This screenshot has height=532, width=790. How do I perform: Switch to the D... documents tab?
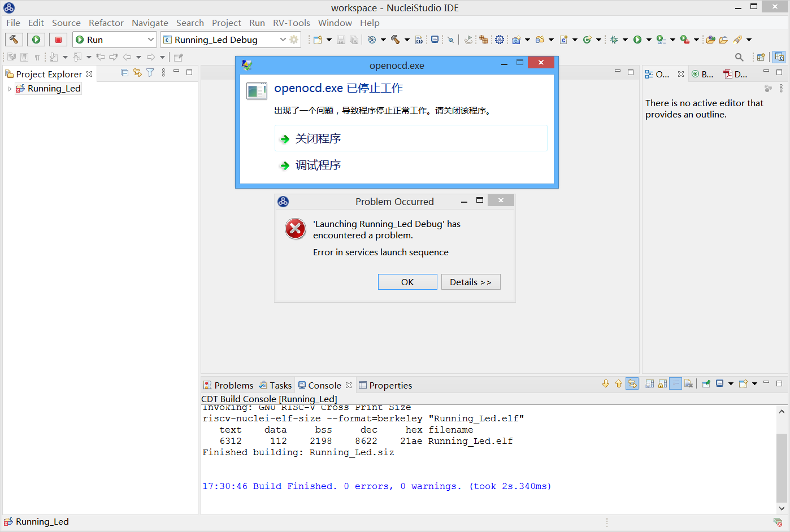pyautogui.click(x=736, y=74)
